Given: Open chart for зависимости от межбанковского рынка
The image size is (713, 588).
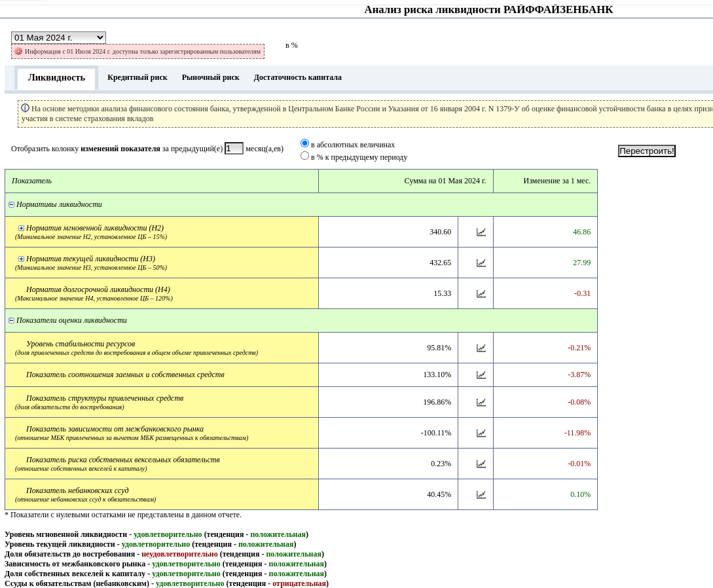Looking at the screenshot, I should coord(481,433).
